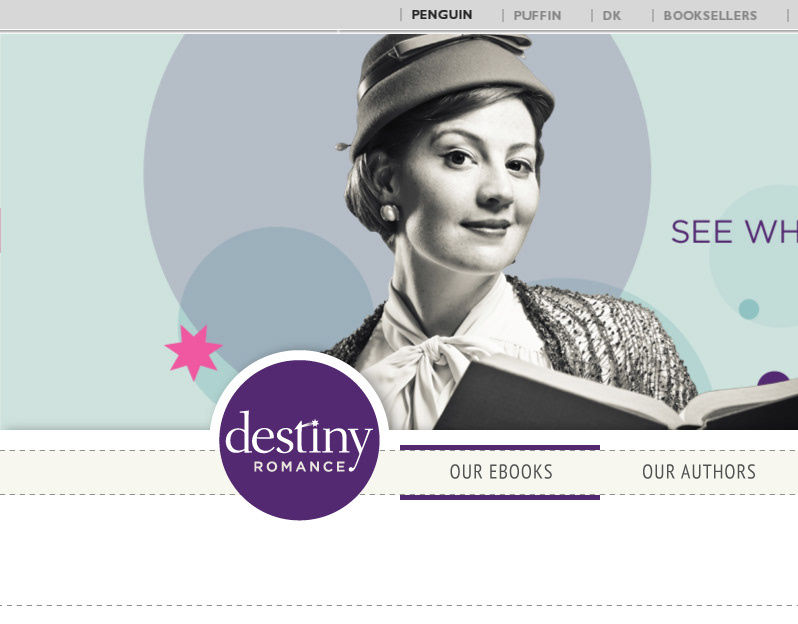The image size is (798, 624).
Task: Open the OUR EBOOKS tab
Action: [501, 472]
